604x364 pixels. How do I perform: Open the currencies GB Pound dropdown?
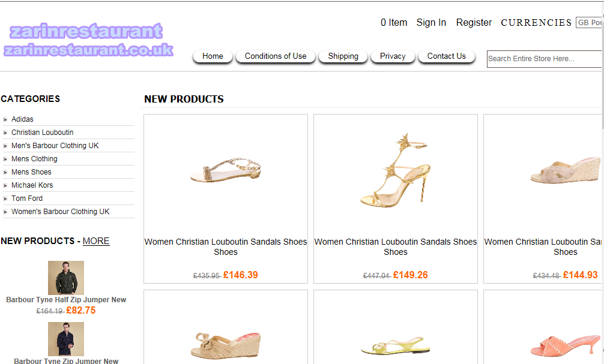click(590, 23)
